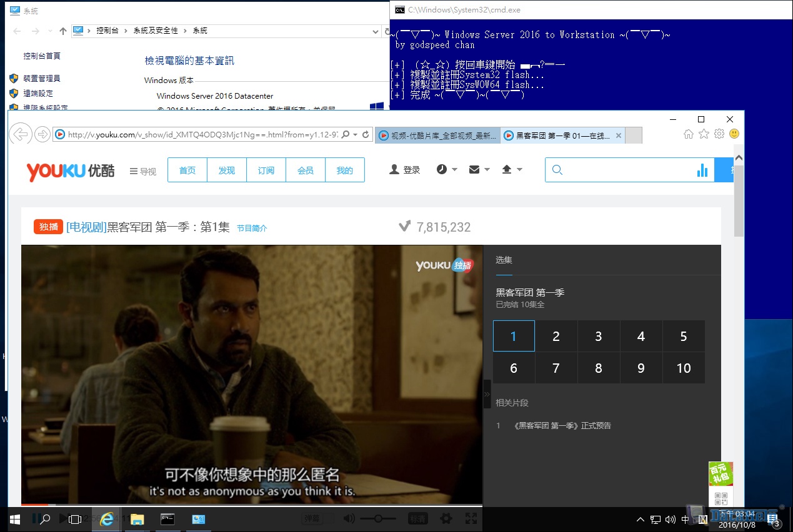
Task: Expand the watch history clock dropdown
Action: (x=446, y=169)
